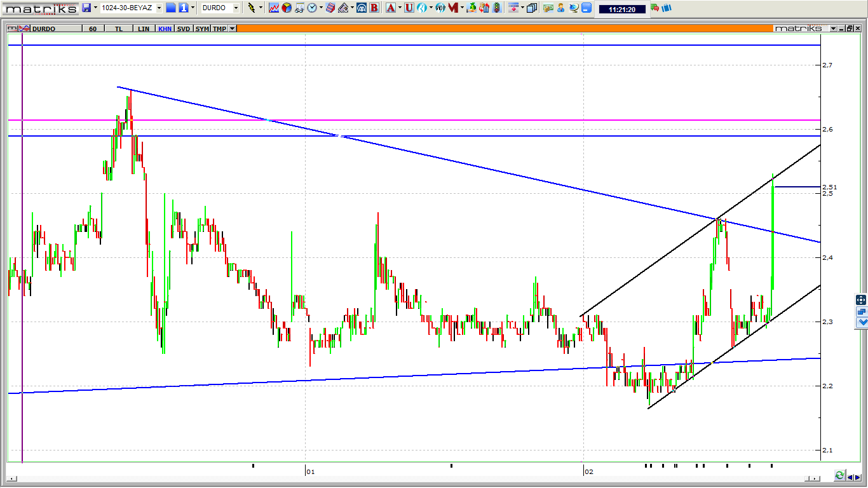Click the SYM tab in chart header

point(202,29)
